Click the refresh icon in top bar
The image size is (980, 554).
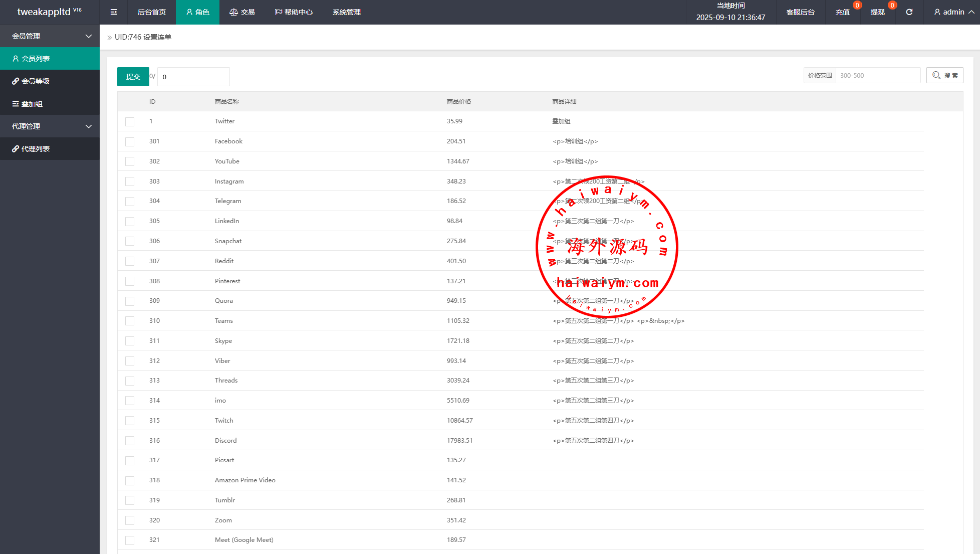(909, 12)
